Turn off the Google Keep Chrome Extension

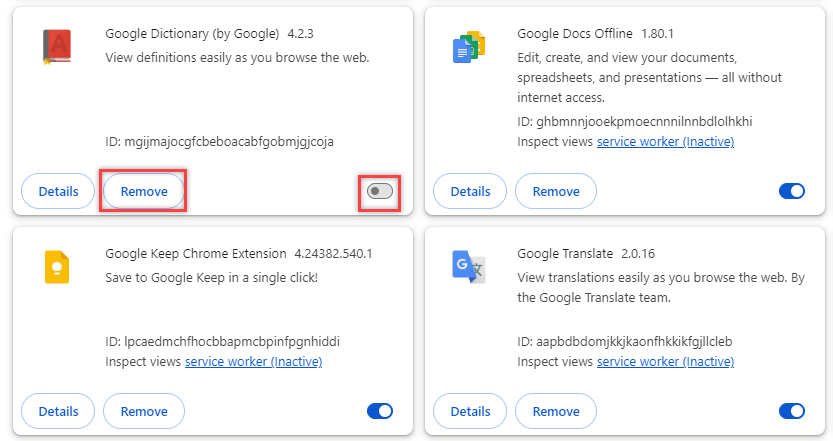[x=380, y=411]
